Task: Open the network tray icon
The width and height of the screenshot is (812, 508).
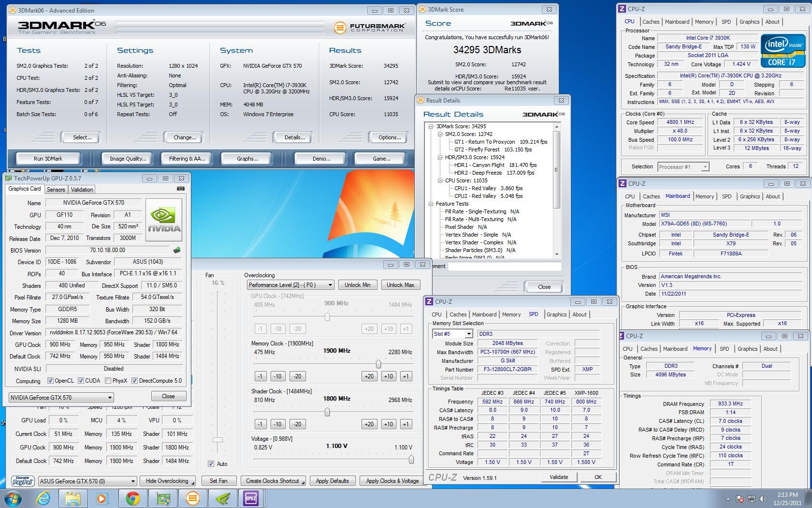Action: pyautogui.click(x=752, y=499)
